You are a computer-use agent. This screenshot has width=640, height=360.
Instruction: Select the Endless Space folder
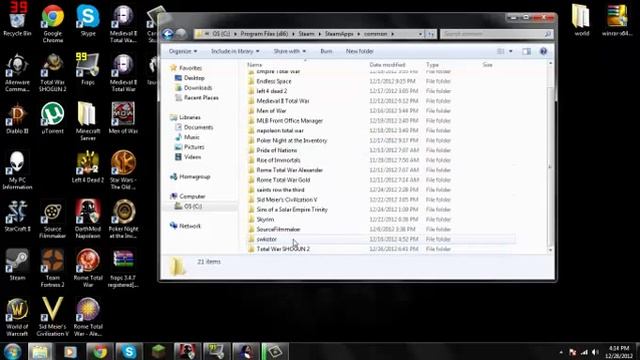pos(274,81)
